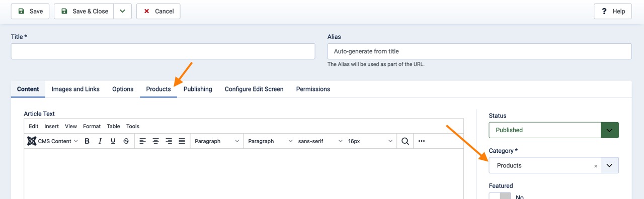Justify text alignment

point(182,141)
